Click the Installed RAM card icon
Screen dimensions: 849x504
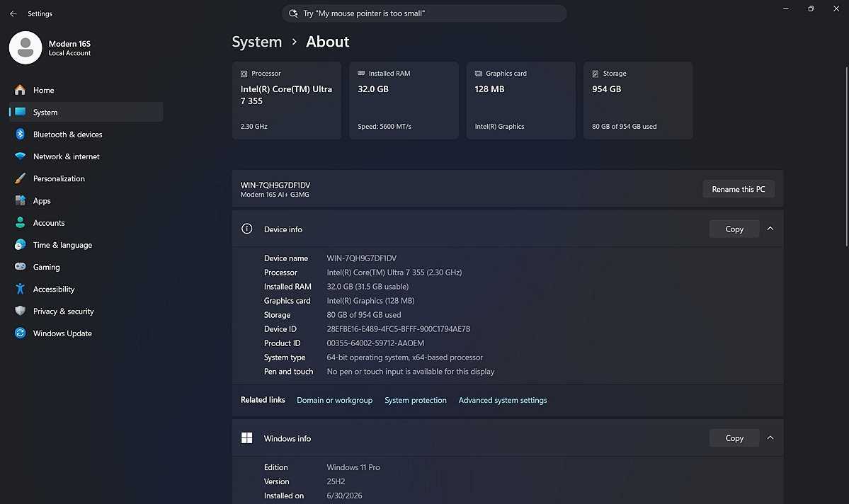pyautogui.click(x=361, y=73)
